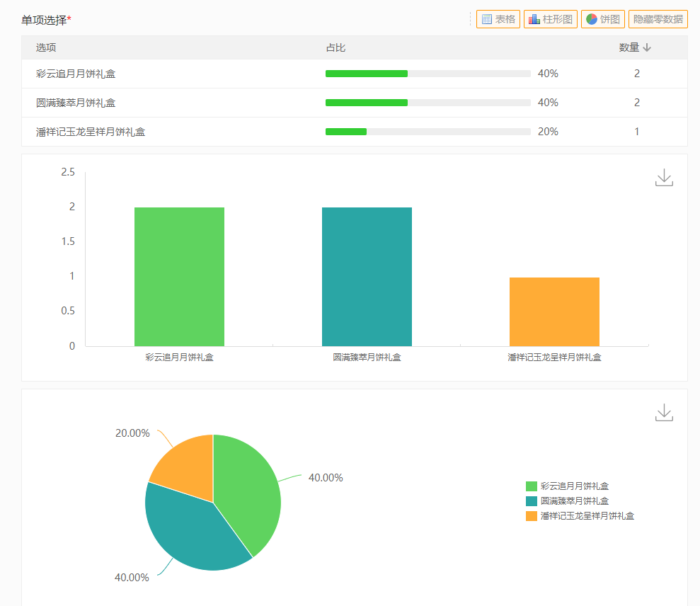This screenshot has width=700, height=606.
Task: Toggle the green 彩云追月月饼礼盒 legend swatch
Action: point(532,486)
